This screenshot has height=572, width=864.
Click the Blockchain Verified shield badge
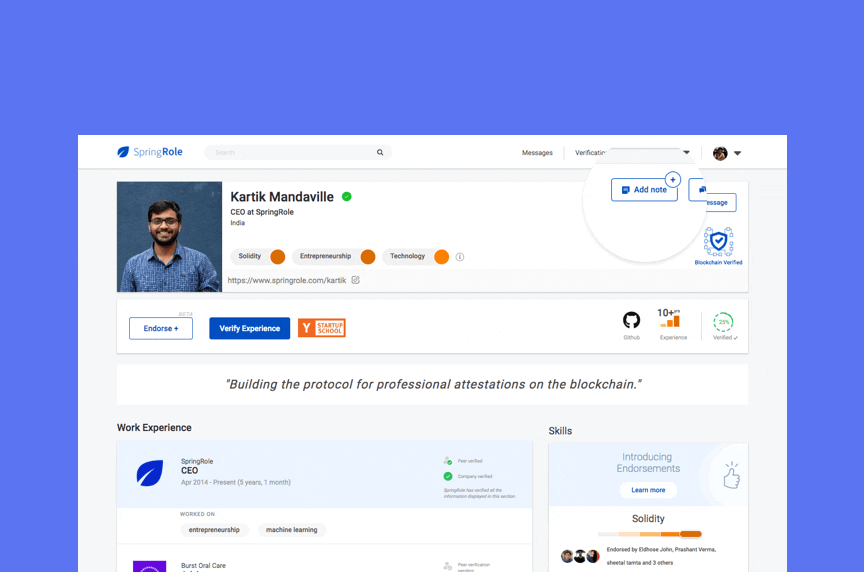pos(718,242)
